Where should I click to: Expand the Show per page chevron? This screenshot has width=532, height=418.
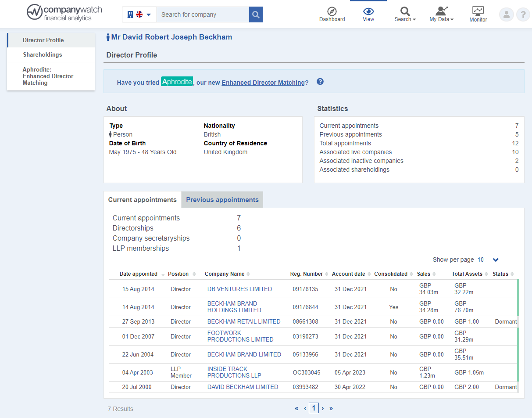(496, 260)
